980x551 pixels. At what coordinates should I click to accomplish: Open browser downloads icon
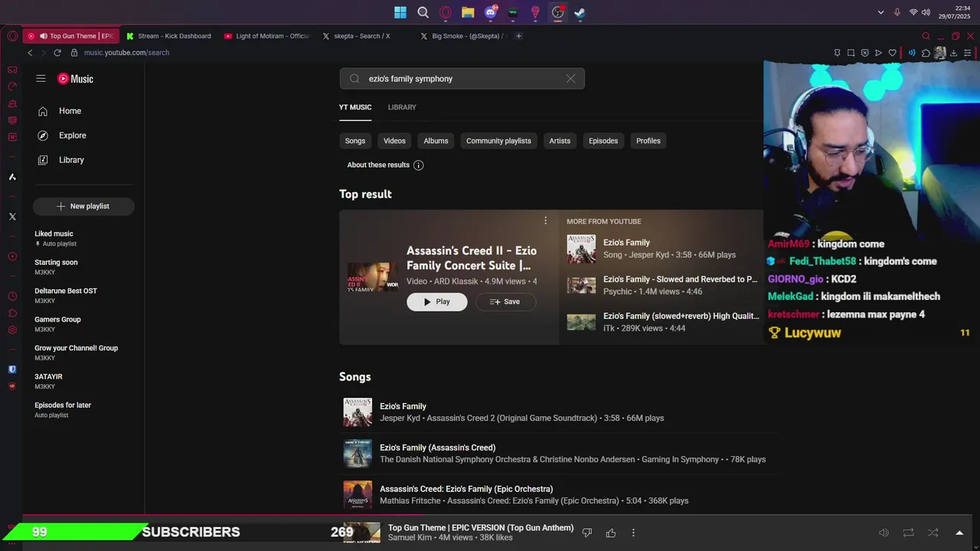point(953,53)
